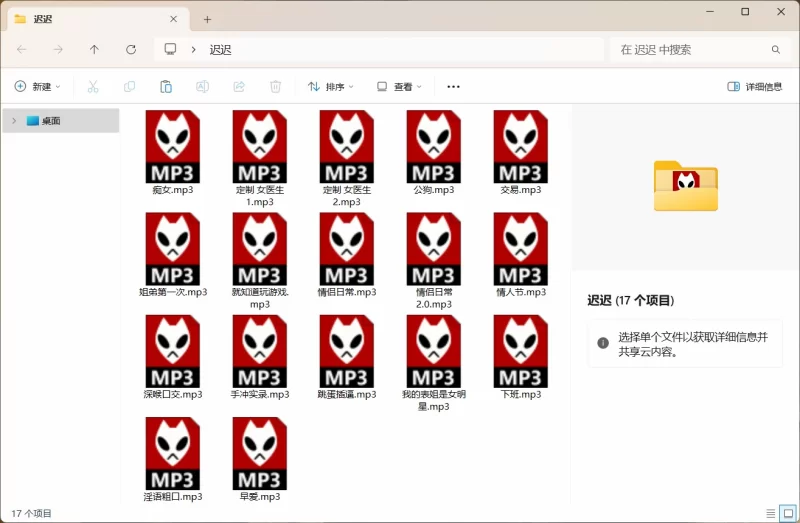
Task: Switch to large thumbnails view in status bar
Action: pyautogui.click(x=788, y=513)
